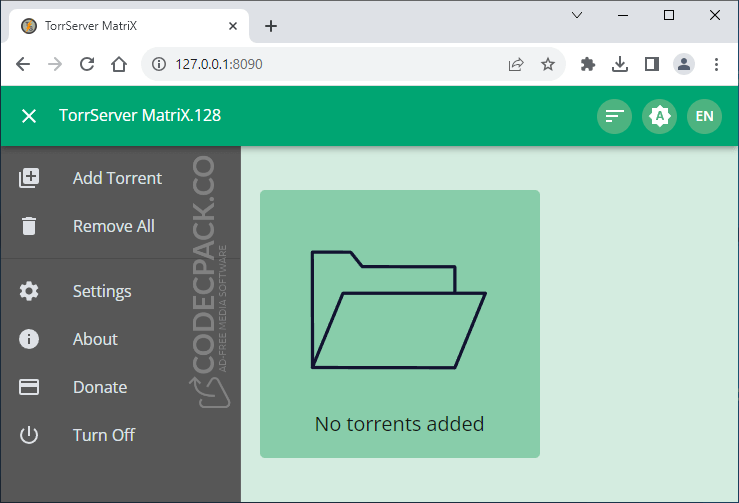The width and height of the screenshot is (739, 503).
Task: Open the browser profile avatar
Action: coord(684,64)
